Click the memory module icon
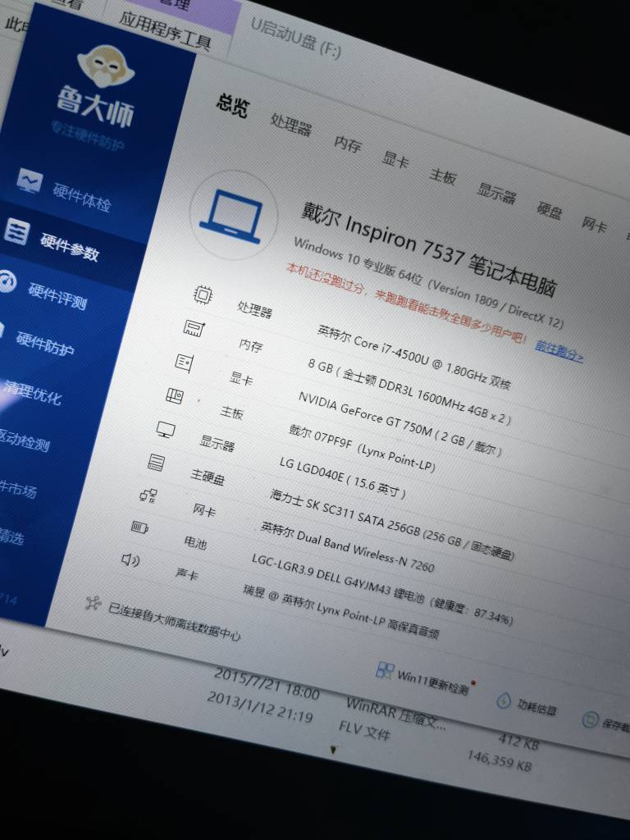This screenshot has width=630, height=840. point(194,328)
